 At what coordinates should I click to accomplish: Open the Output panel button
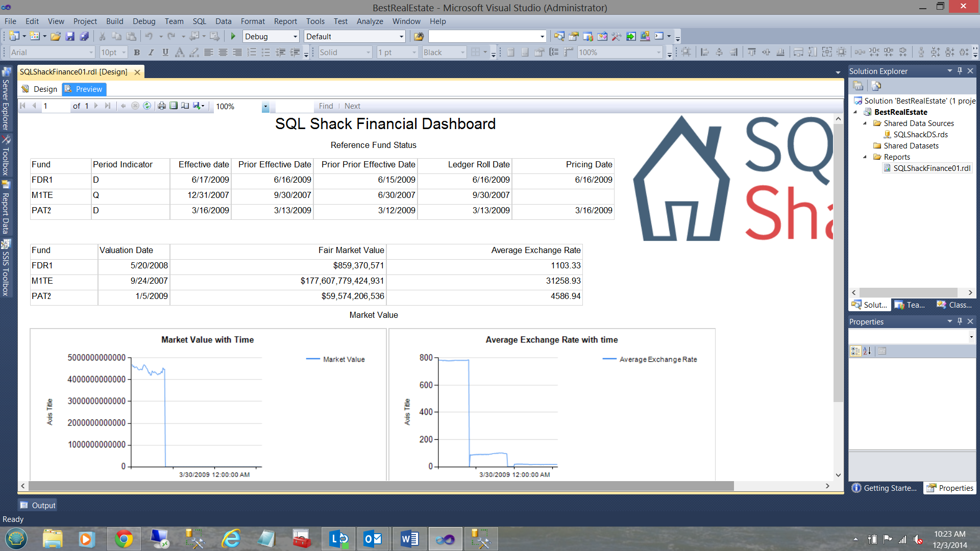click(x=38, y=505)
